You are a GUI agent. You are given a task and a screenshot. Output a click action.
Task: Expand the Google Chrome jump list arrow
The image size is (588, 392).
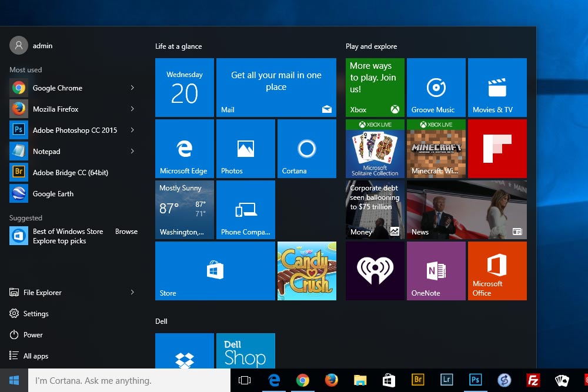tap(132, 88)
